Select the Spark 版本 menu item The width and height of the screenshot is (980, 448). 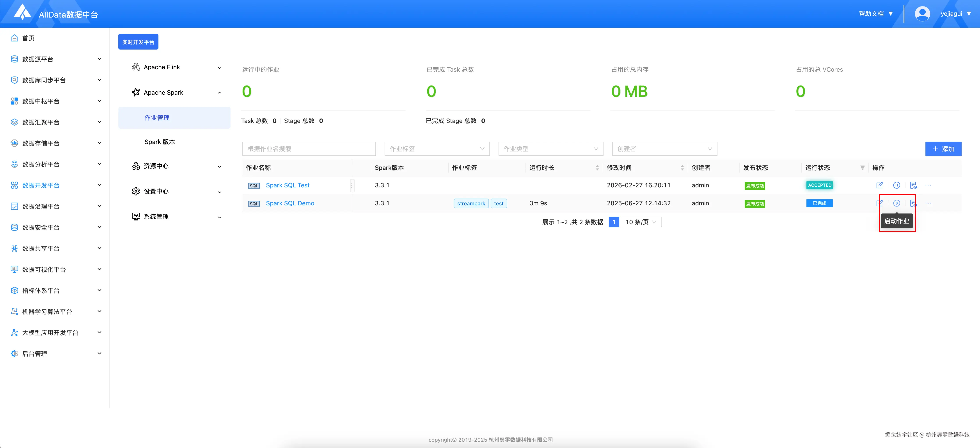160,142
